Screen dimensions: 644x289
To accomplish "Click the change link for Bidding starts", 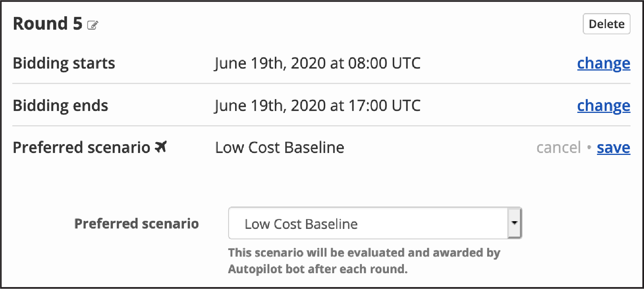I will (604, 63).
